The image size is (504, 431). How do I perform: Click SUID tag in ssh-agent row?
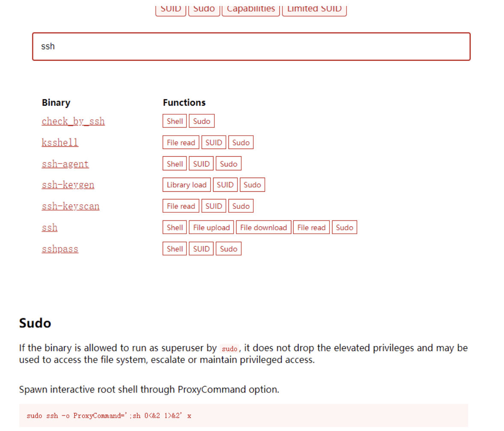pos(201,164)
